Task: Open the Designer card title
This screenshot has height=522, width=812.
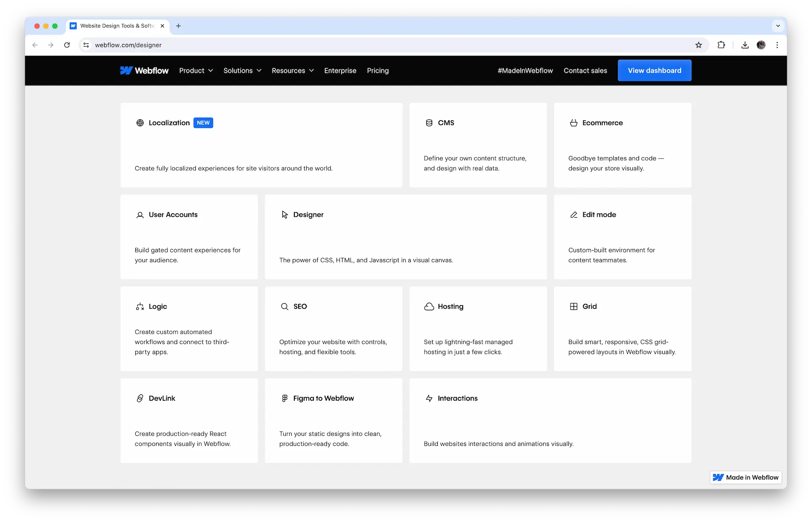Action: (x=308, y=215)
